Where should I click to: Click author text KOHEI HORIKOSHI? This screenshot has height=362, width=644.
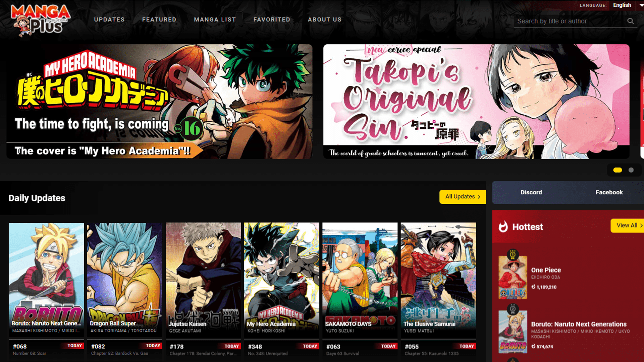tap(266, 331)
